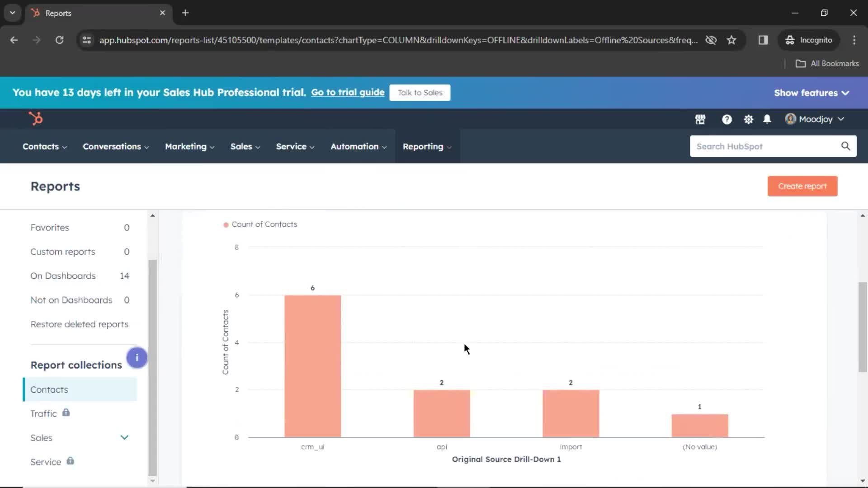Click the Contacts report collection item
Viewport: 868px width, 488px height.
pyautogui.click(x=49, y=389)
